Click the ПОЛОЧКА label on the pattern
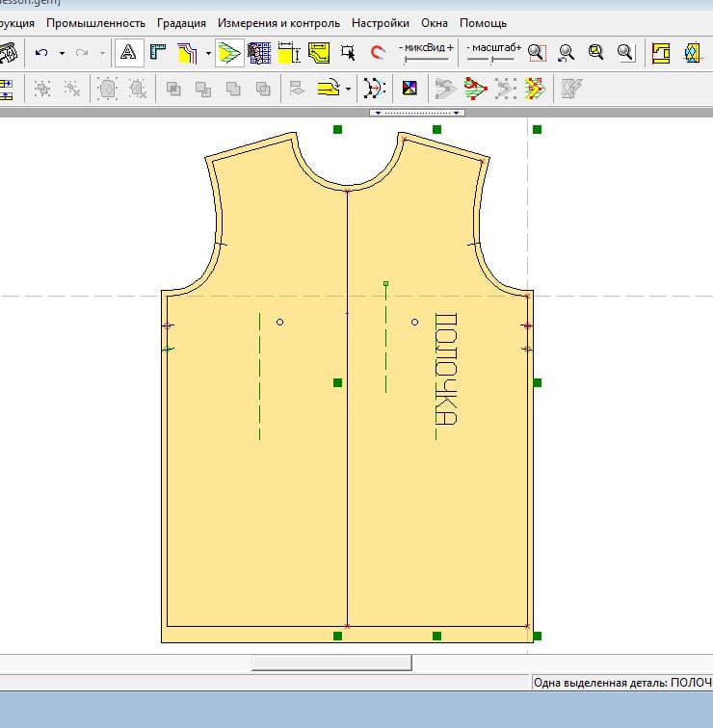 [446, 369]
